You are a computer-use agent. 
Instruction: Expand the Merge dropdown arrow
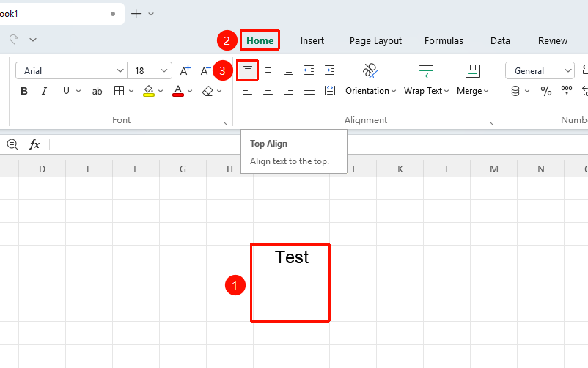coord(486,91)
